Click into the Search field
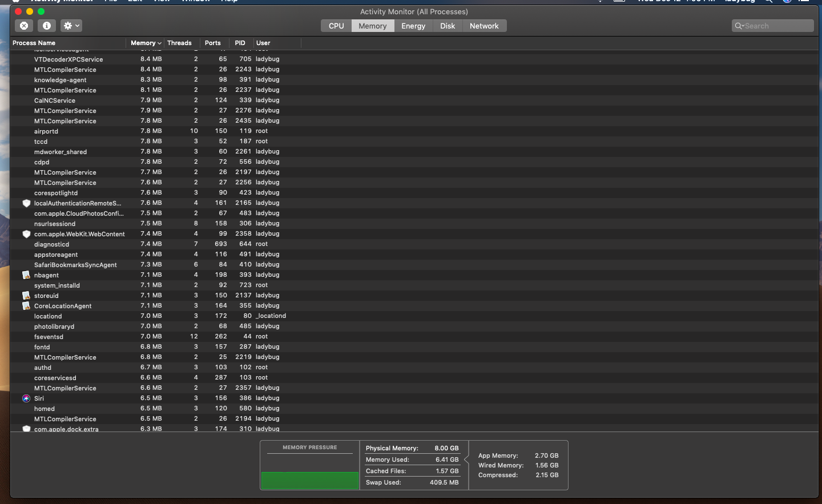822x504 pixels. pyautogui.click(x=772, y=26)
